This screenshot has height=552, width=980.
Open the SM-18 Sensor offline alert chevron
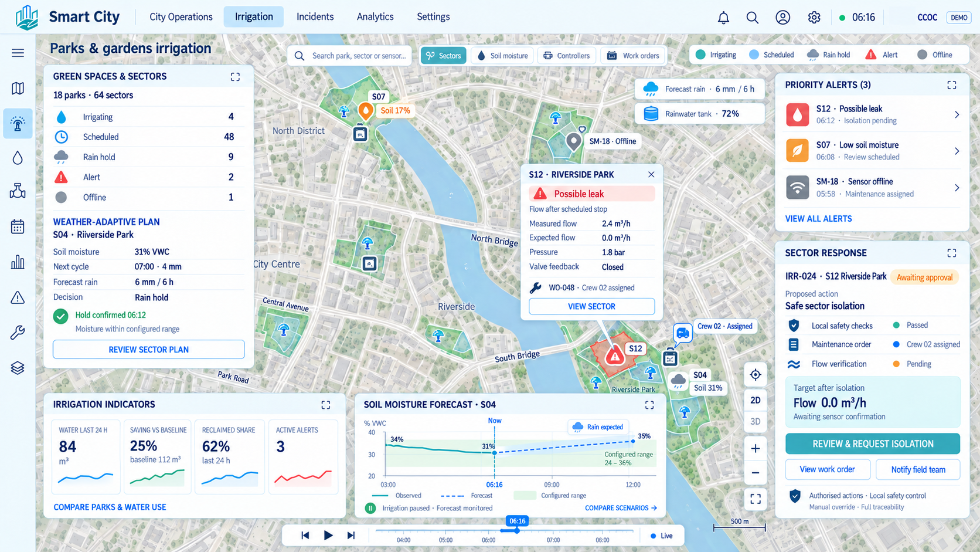click(x=957, y=188)
